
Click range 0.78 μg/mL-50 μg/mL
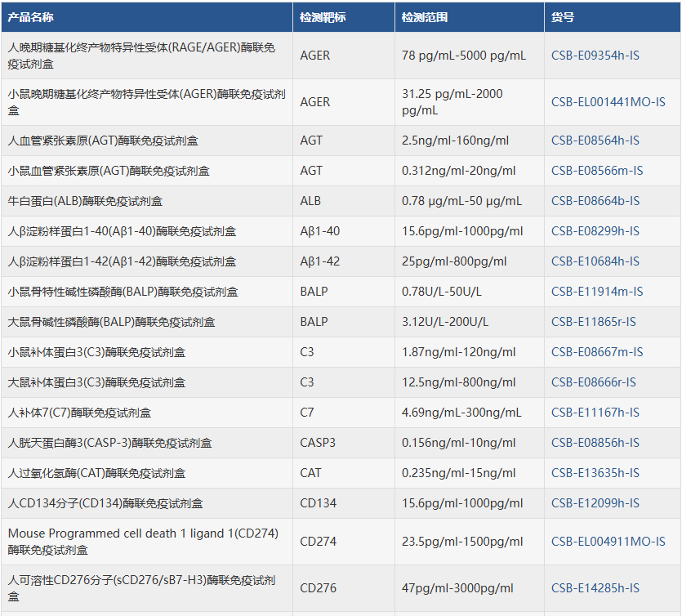click(x=461, y=201)
